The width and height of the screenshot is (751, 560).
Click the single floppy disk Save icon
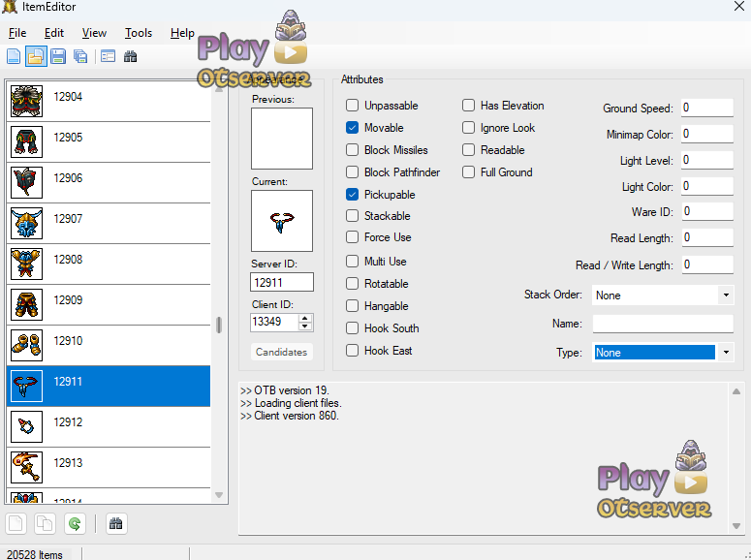58,56
